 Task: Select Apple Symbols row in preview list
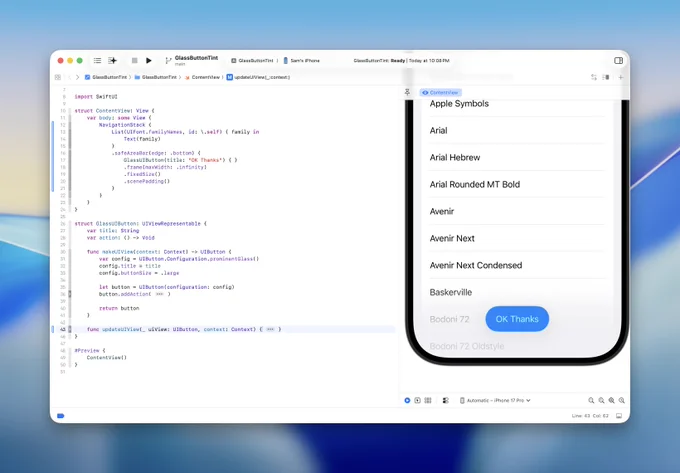517,104
